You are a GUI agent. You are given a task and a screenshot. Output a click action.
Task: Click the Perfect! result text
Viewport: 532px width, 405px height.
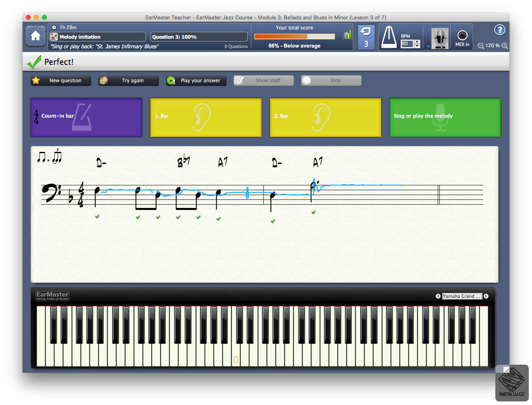coord(59,62)
